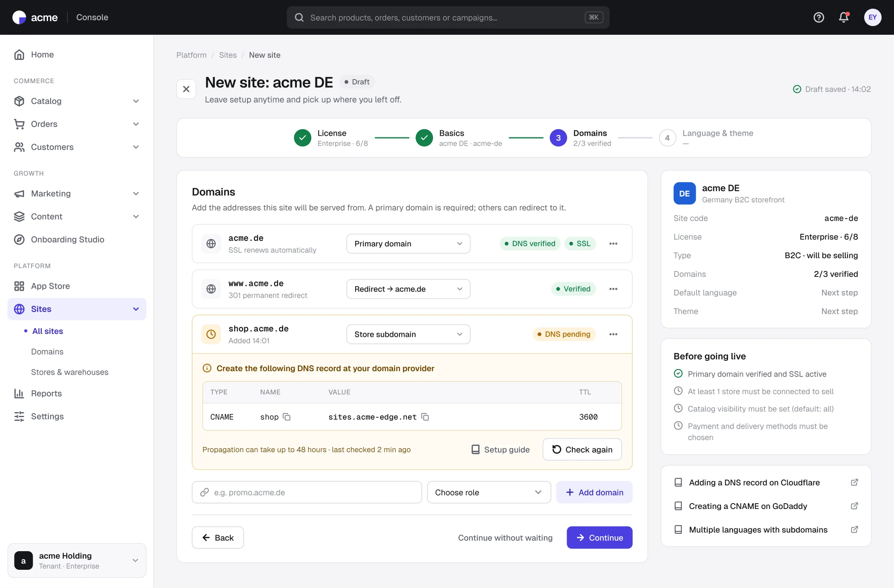Open the Primary domain role dropdown
The width and height of the screenshot is (894, 588).
pyautogui.click(x=408, y=244)
